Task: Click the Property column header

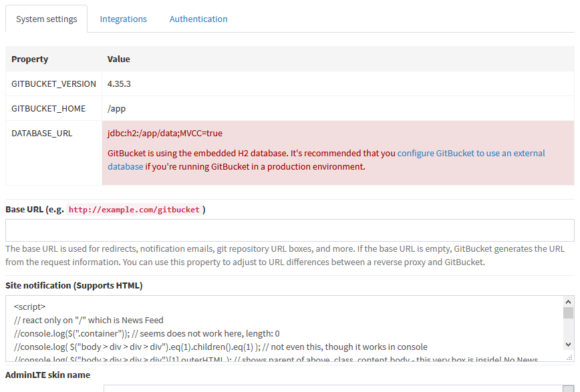Action: point(53,59)
